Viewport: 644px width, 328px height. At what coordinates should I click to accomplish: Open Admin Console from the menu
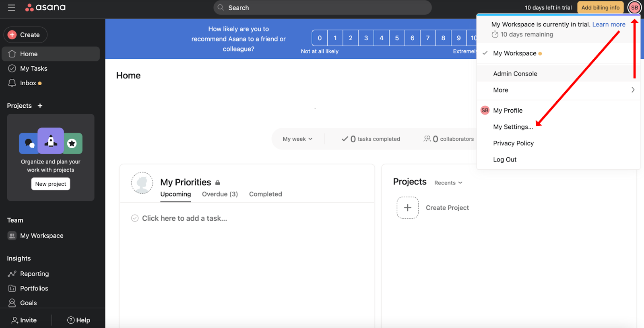pos(558,74)
